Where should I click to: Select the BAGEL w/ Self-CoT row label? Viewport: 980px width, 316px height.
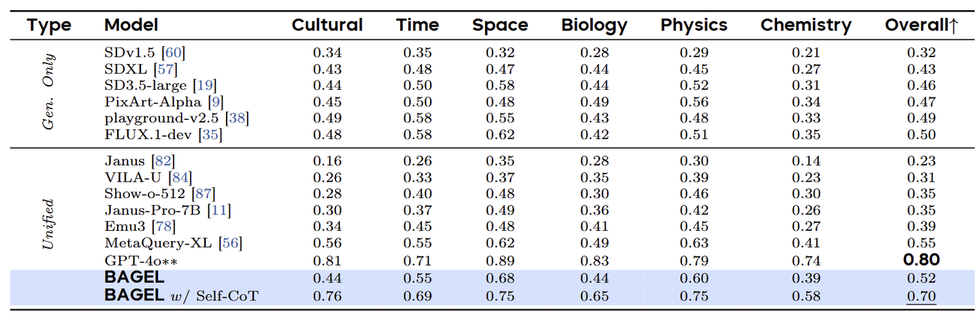coord(180,296)
